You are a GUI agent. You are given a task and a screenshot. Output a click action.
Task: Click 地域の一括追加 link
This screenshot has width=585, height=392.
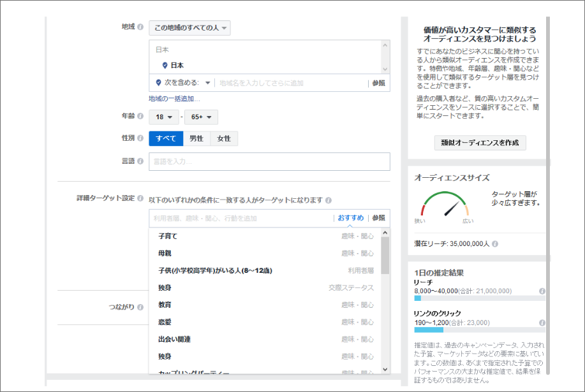(174, 99)
